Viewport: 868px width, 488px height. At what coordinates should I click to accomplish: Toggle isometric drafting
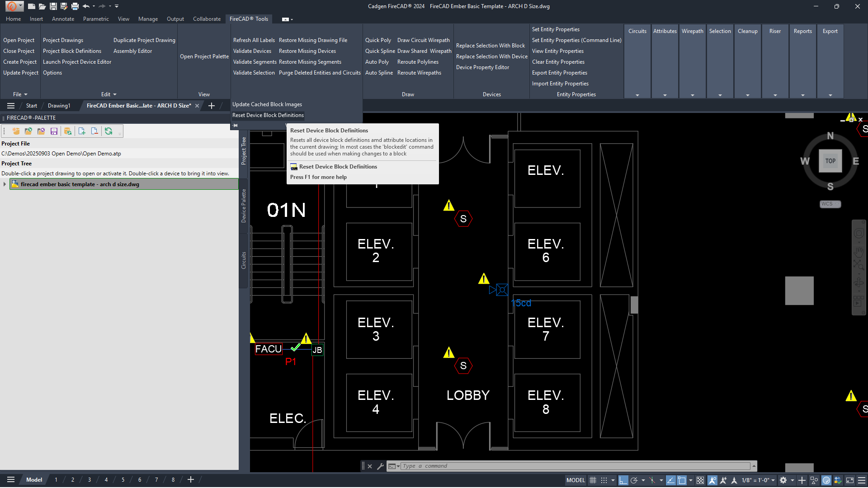pyautogui.click(x=652, y=480)
